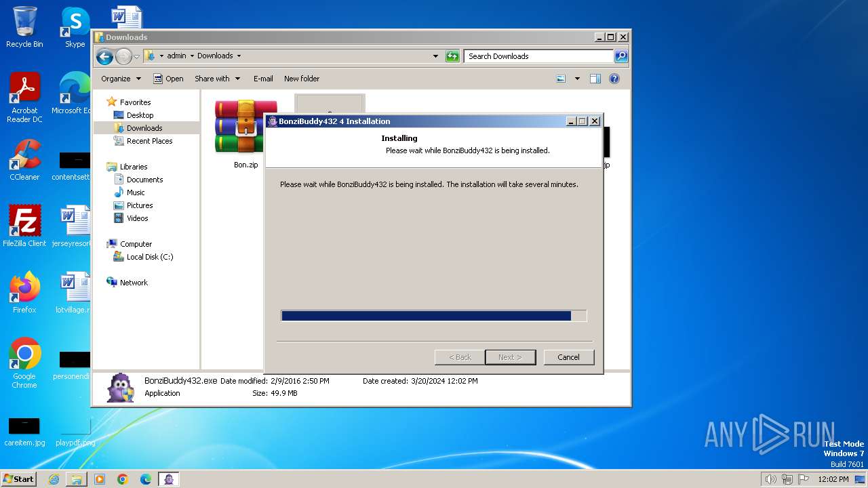Open Explorer help question mark icon
Screen dimensions: 868x488
pyautogui.click(x=614, y=79)
